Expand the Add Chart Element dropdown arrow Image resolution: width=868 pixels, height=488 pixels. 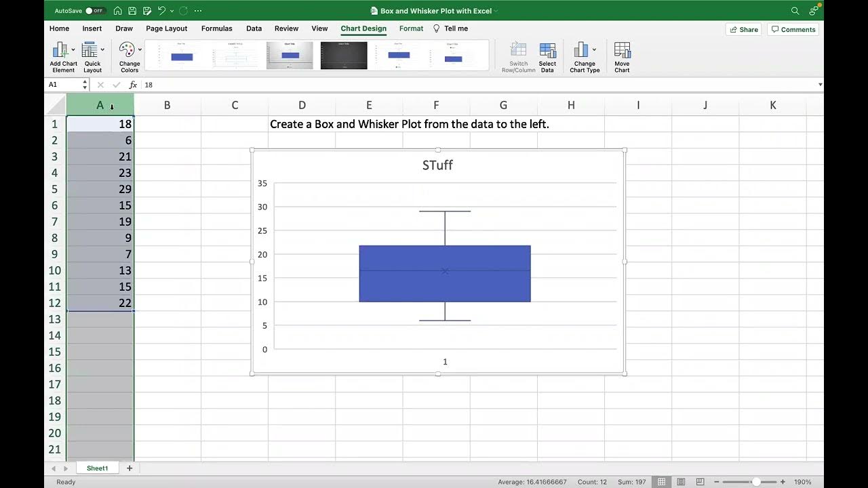tap(73, 49)
